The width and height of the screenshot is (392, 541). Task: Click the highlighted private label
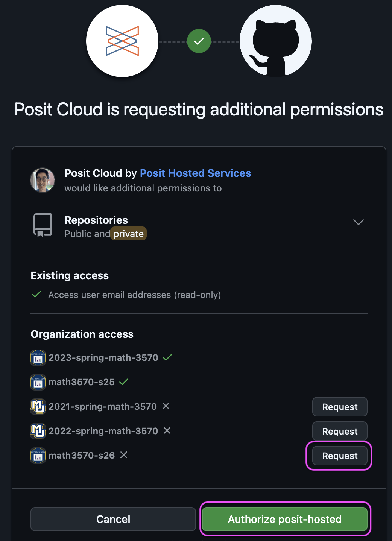coord(129,234)
